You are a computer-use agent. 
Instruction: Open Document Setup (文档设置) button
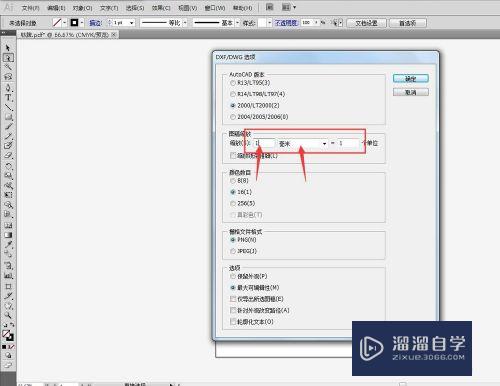pyautogui.click(x=366, y=23)
